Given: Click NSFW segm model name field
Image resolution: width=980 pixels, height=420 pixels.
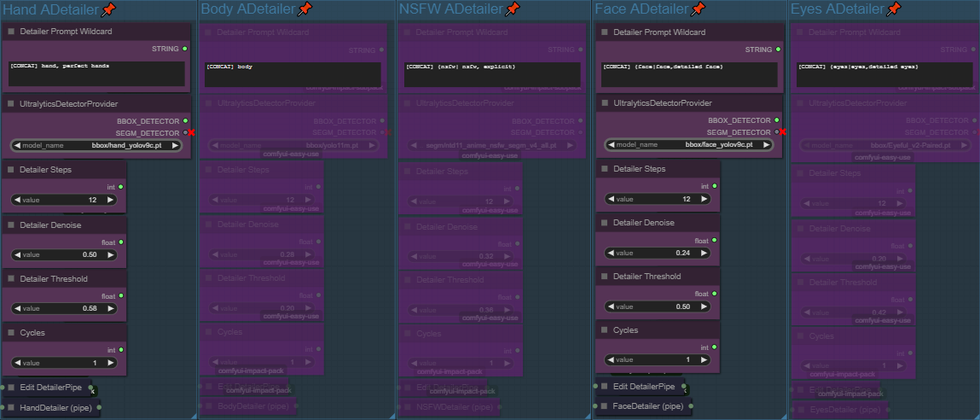Looking at the screenshot, I should pyautogui.click(x=492, y=145).
